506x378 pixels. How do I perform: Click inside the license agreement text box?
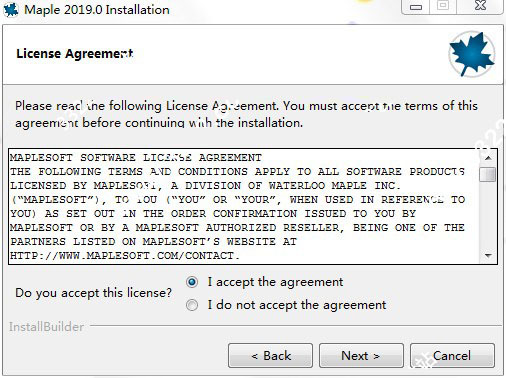[244, 206]
